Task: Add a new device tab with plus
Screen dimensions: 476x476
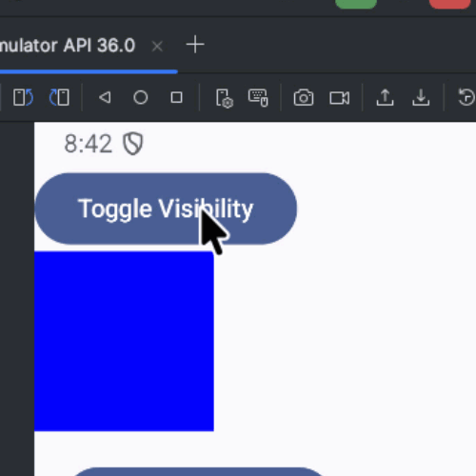Action: [x=195, y=45]
